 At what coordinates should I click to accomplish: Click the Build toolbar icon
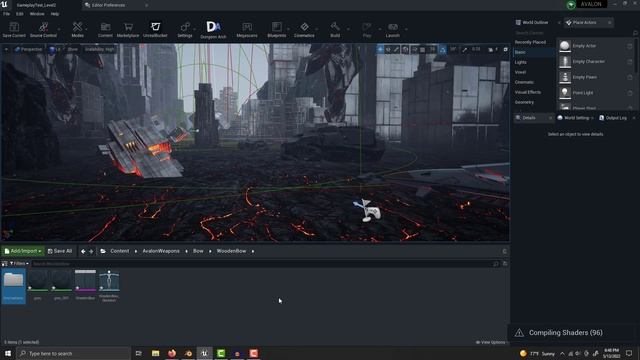(x=335, y=30)
